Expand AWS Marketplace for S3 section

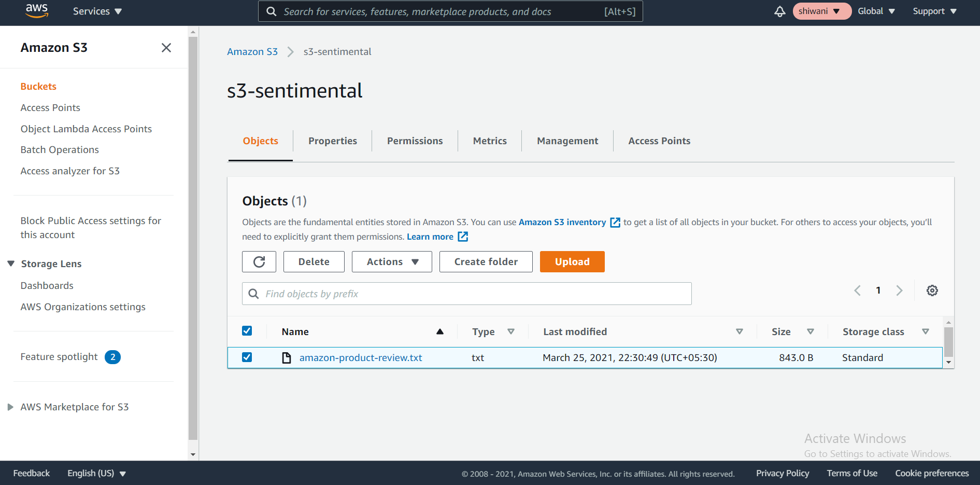click(x=10, y=407)
